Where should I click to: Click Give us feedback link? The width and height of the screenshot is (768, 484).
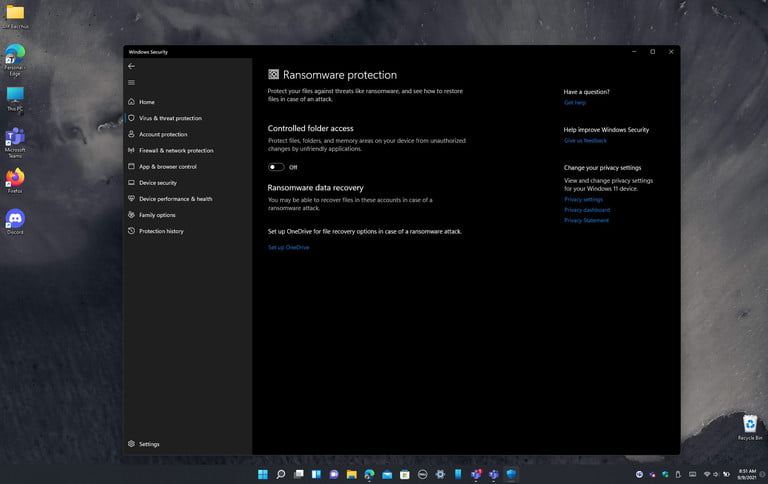pyautogui.click(x=585, y=140)
